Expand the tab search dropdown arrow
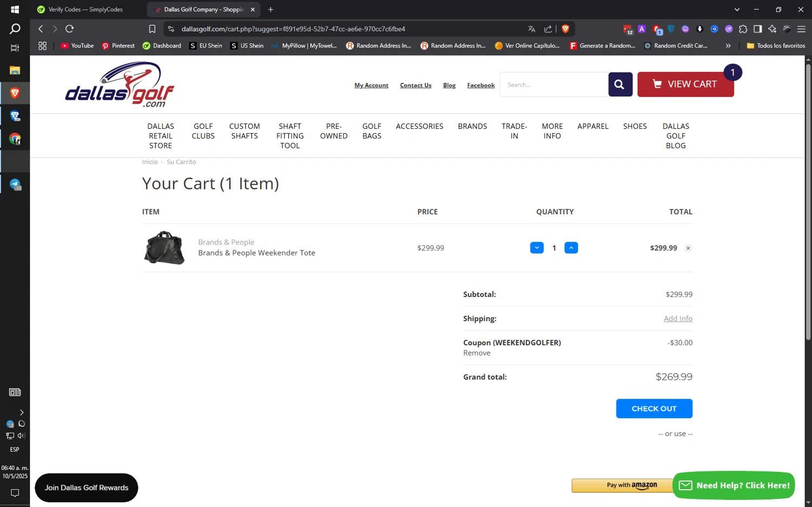 point(737,9)
